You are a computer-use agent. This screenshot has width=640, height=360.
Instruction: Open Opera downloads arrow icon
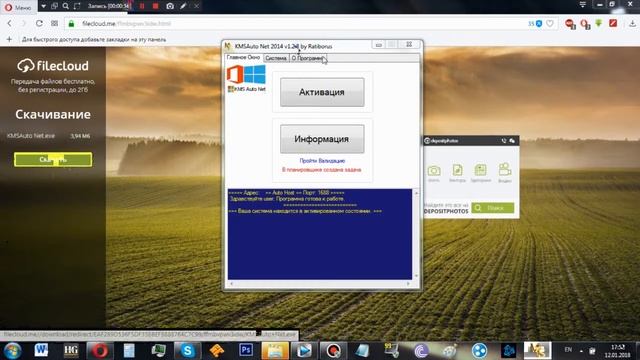tap(632, 23)
